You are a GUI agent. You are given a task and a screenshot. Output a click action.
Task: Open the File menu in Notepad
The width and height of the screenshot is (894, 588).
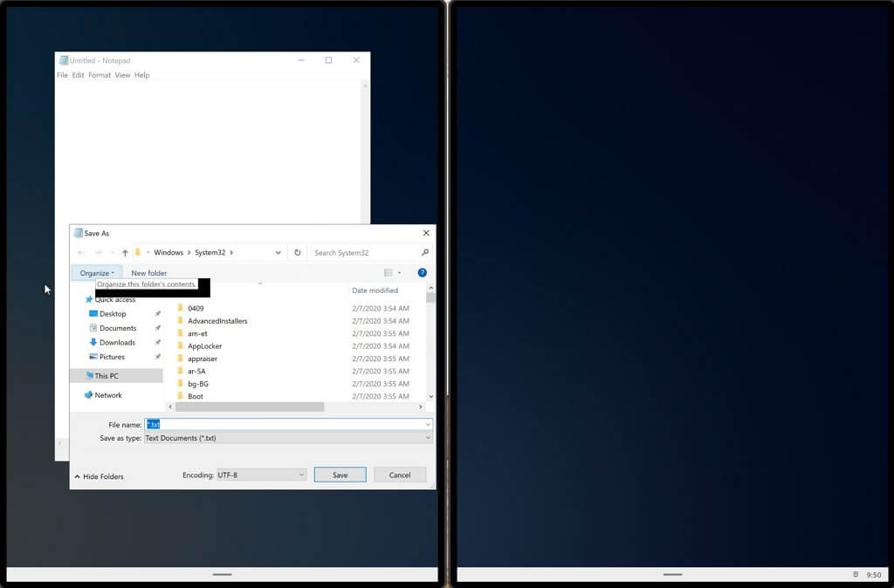[x=62, y=75]
